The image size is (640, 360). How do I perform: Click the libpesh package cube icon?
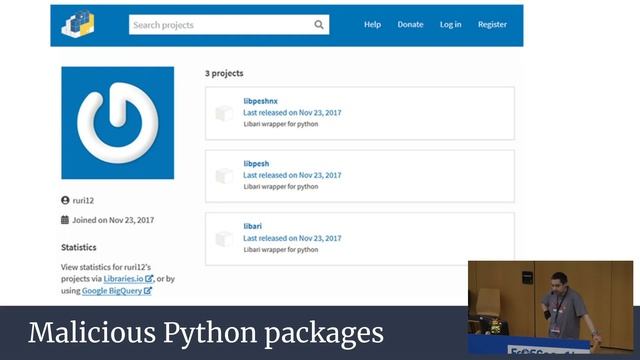(224, 176)
